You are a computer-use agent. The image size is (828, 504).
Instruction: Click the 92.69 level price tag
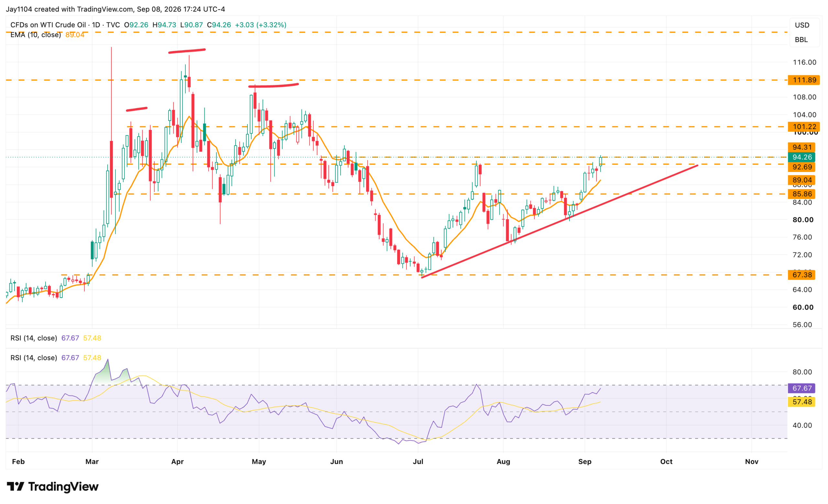click(801, 167)
